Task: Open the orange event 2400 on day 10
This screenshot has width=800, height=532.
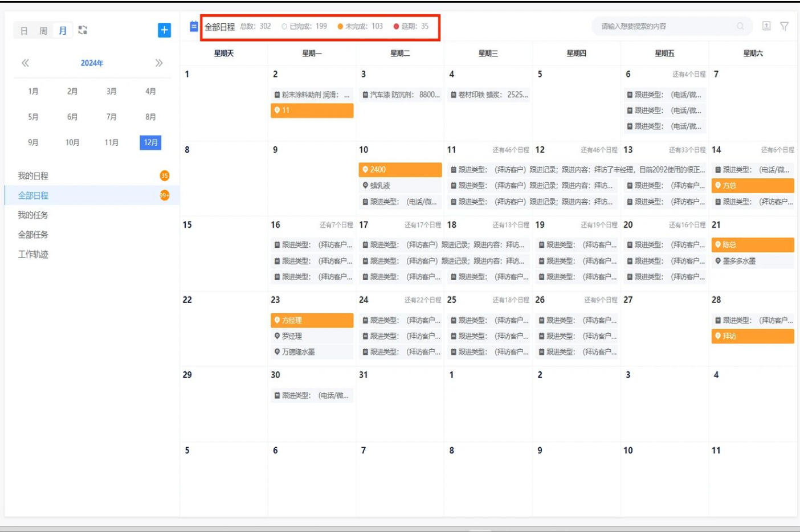Action: pos(400,170)
